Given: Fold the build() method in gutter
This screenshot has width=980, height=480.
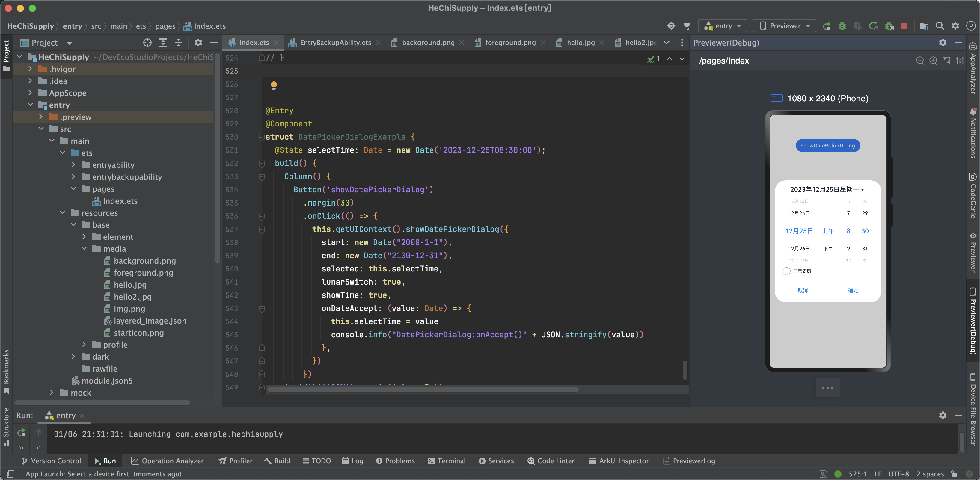Looking at the screenshot, I should click(262, 163).
